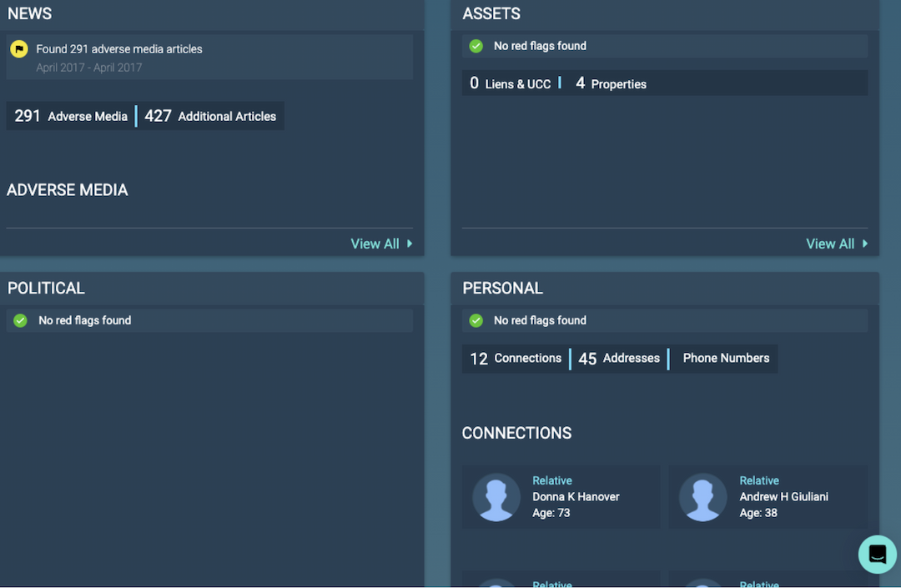
Task: Click View All in Assets panel
Action: coord(830,244)
